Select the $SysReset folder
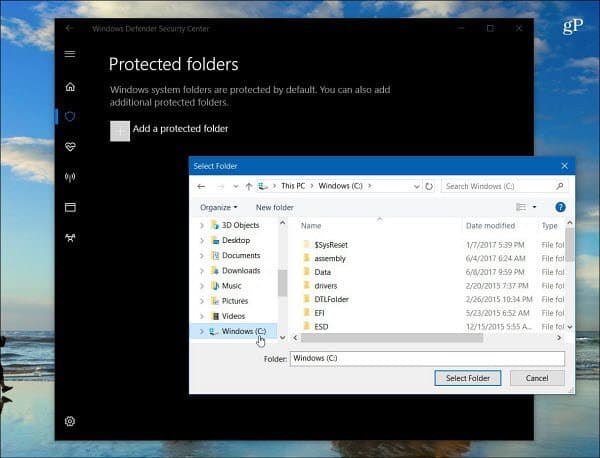This screenshot has width=600, height=458. tap(331, 245)
